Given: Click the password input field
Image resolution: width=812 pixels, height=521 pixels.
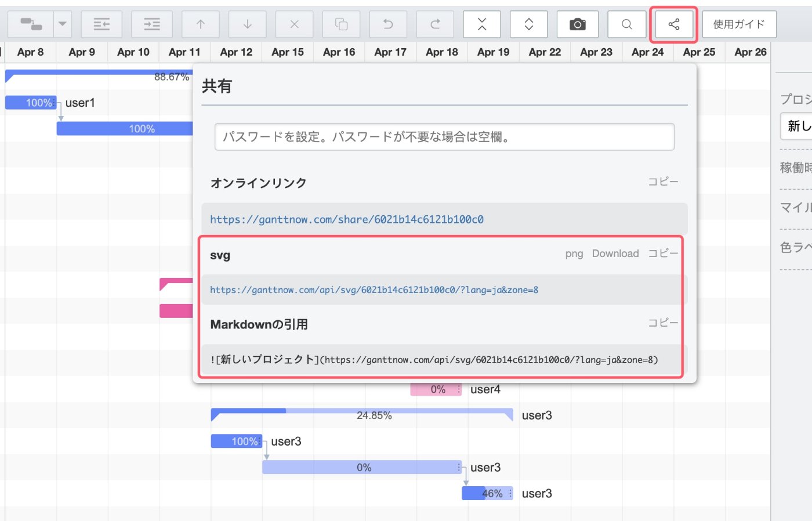Looking at the screenshot, I should [x=444, y=137].
